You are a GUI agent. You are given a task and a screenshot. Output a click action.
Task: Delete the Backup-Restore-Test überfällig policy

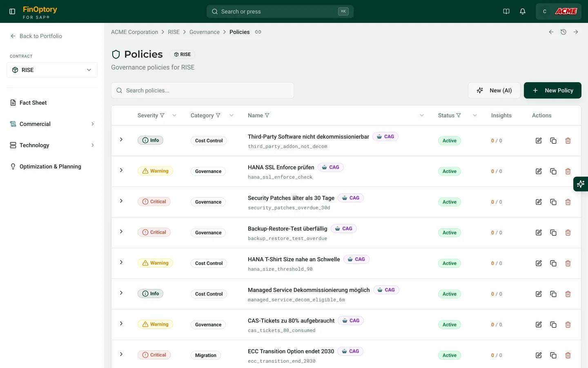coord(568,232)
